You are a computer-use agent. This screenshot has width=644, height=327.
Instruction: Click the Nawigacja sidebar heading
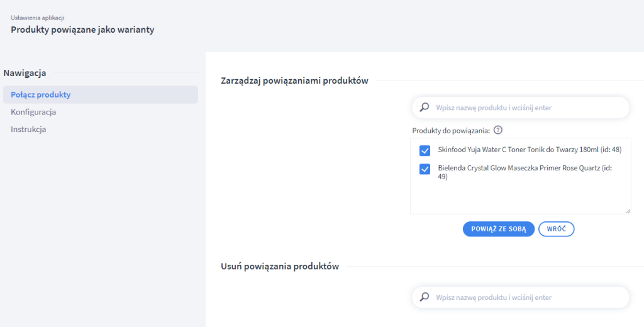[x=25, y=73]
